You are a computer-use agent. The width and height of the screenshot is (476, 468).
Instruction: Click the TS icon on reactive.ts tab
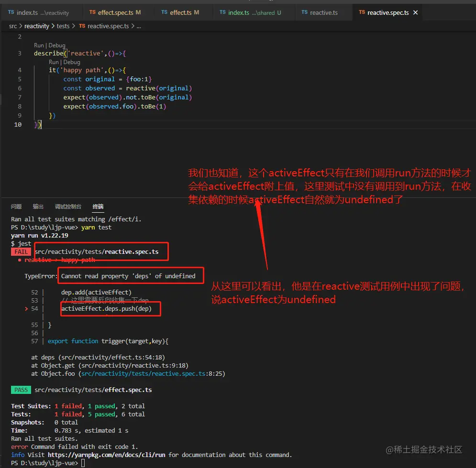tap(304, 12)
